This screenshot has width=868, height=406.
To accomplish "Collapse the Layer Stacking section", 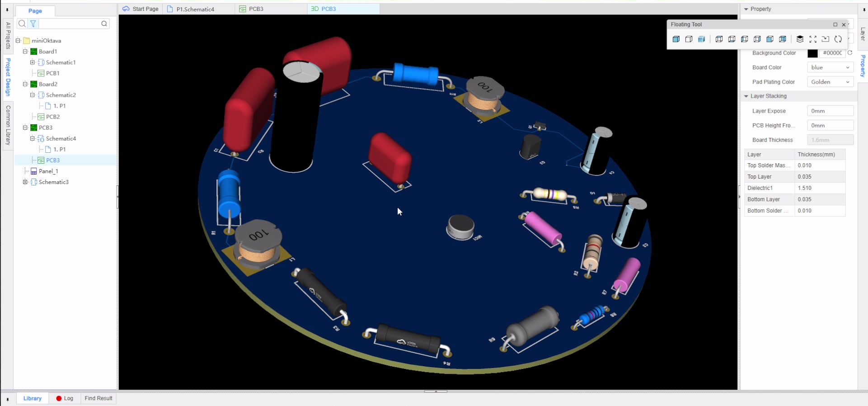I will [x=746, y=96].
